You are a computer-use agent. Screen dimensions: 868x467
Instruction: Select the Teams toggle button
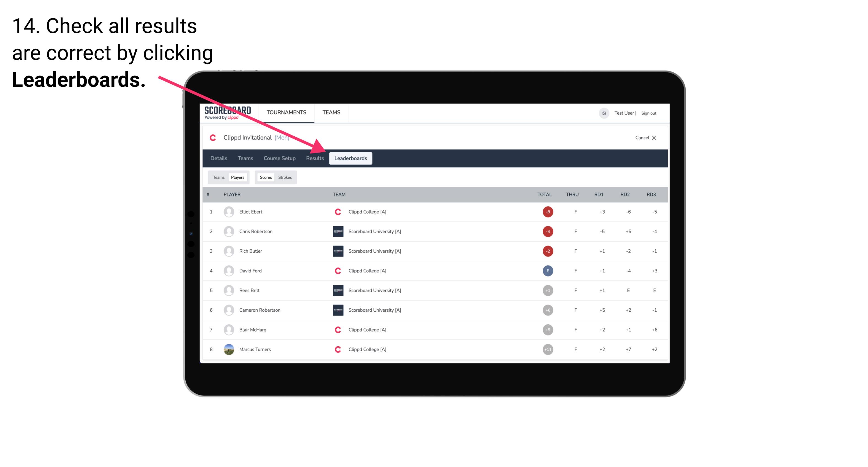pos(218,177)
